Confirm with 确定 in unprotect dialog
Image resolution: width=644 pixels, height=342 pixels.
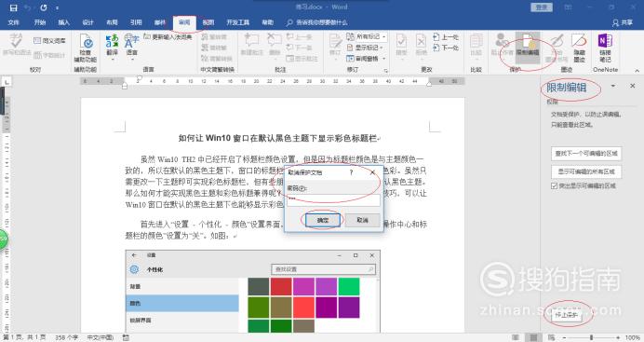pyautogui.click(x=323, y=220)
